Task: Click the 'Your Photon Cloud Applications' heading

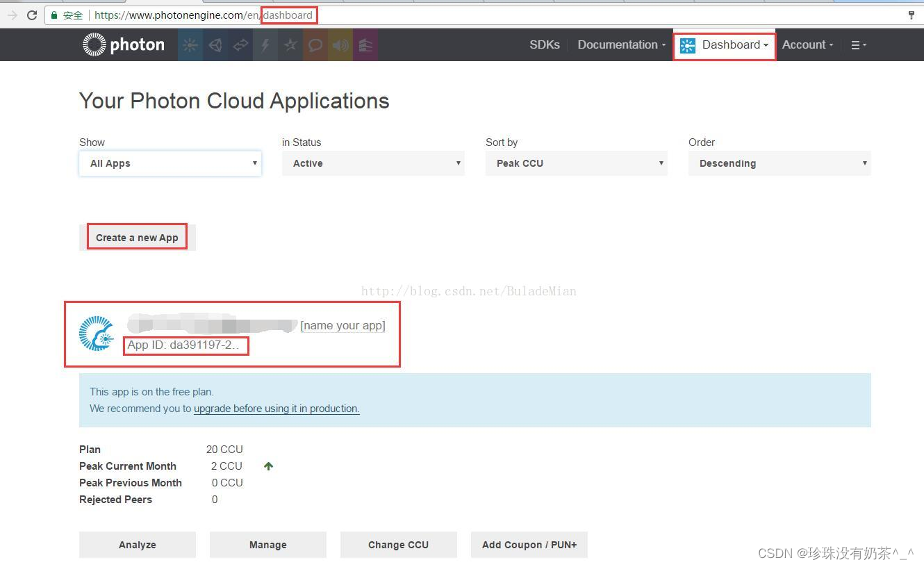Action: click(x=234, y=101)
